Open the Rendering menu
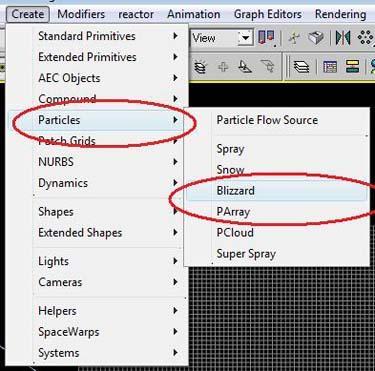Image resolution: width=375 pixels, height=371 pixels. click(340, 14)
